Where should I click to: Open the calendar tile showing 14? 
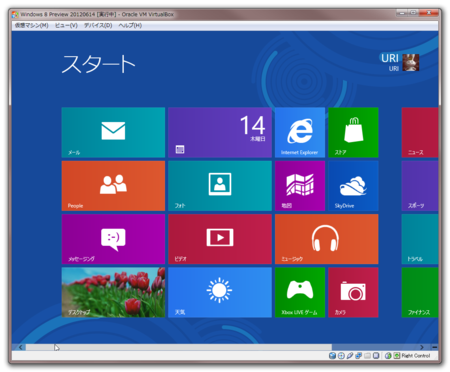tap(220, 132)
